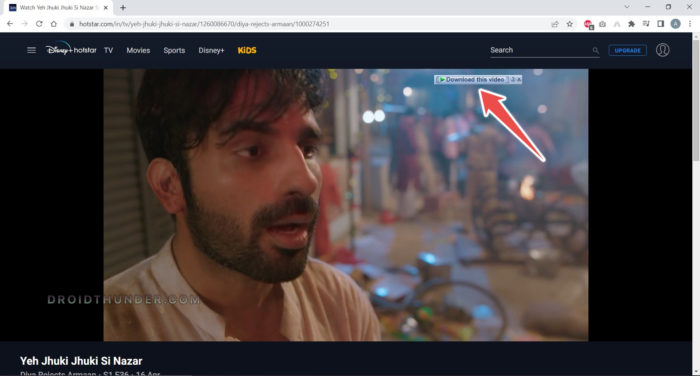Click the search magnifier icon

click(x=596, y=51)
